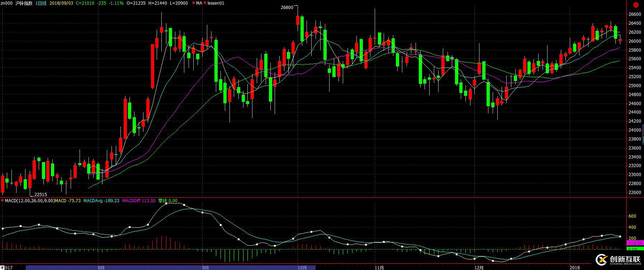Click the 沪锌指数 instrument name
Image resolution: width=644 pixels, height=270 pixels.
pos(24,3)
